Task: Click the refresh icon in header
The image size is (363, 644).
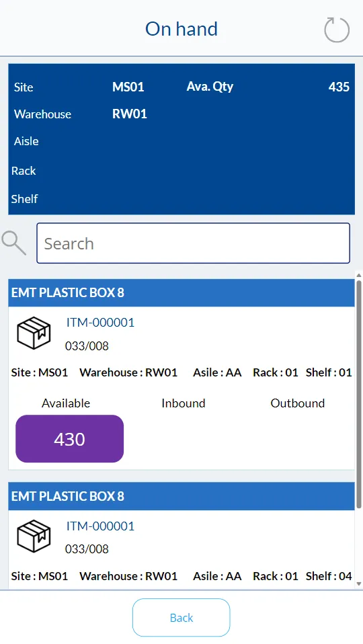Action: [x=337, y=30]
